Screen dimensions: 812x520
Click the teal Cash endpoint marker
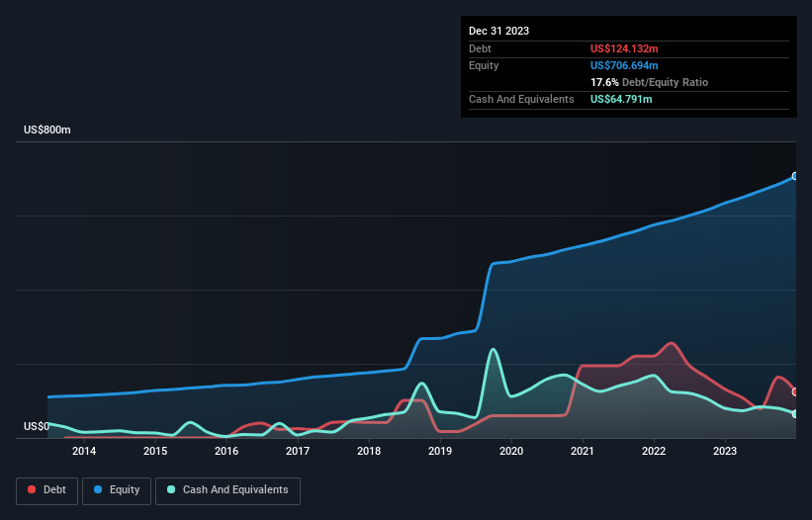(795, 414)
